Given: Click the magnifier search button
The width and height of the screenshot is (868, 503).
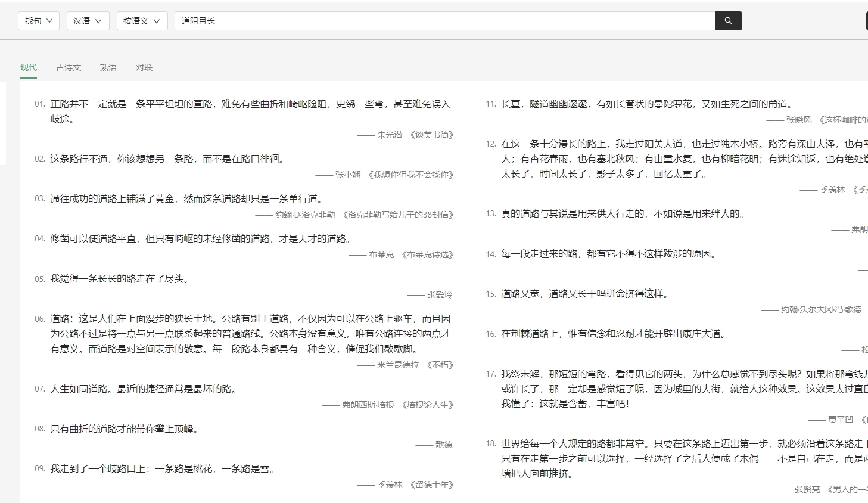Looking at the screenshot, I should 728,21.
